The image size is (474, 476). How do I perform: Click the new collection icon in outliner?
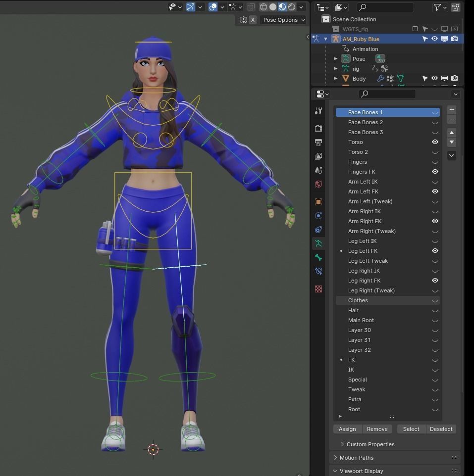point(456,7)
